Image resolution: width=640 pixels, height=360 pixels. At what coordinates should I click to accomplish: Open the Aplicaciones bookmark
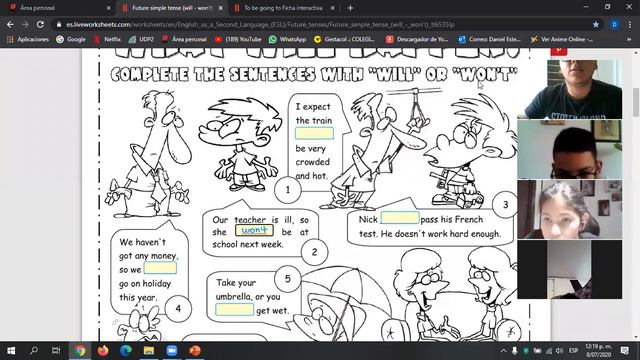coord(28,39)
